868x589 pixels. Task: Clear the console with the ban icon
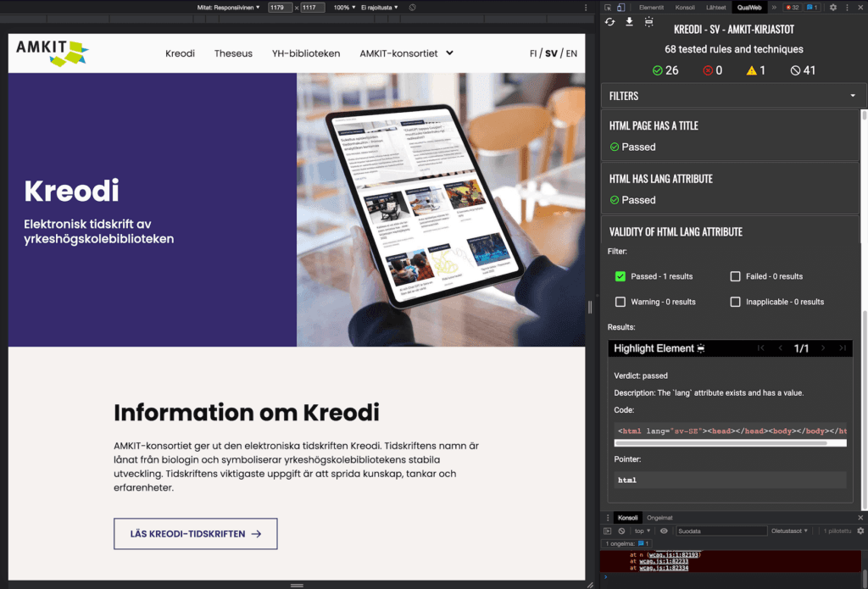(x=621, y=531)
